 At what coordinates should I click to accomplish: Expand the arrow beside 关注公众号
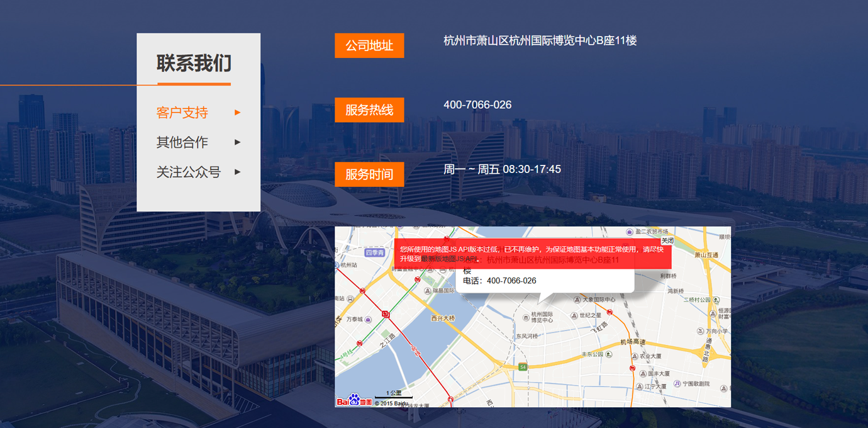point(238,172)
